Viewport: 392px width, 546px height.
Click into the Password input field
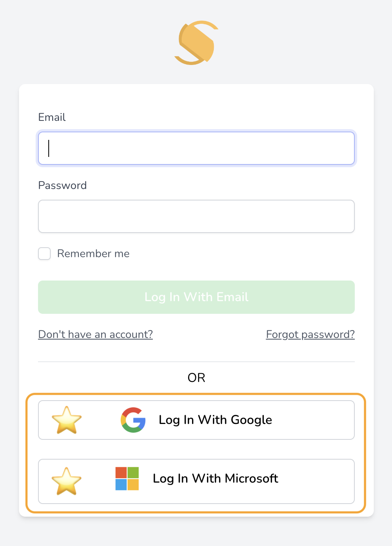[196, 216]
